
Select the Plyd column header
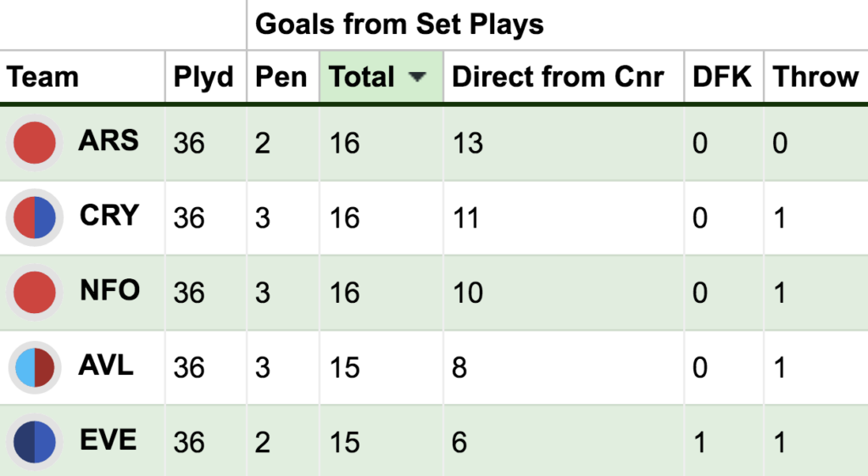click(x=205, y=76)
